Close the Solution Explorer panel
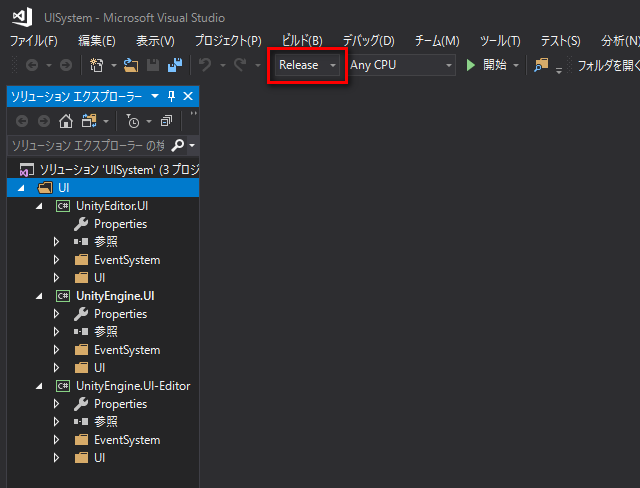Screen dimensions: 640x488 tap(188, 96)
